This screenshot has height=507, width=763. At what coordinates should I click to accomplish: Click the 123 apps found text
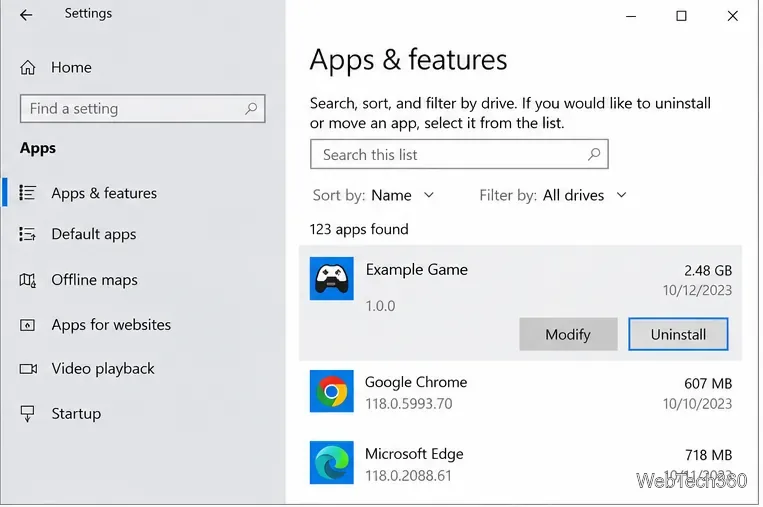coord(359,229)
